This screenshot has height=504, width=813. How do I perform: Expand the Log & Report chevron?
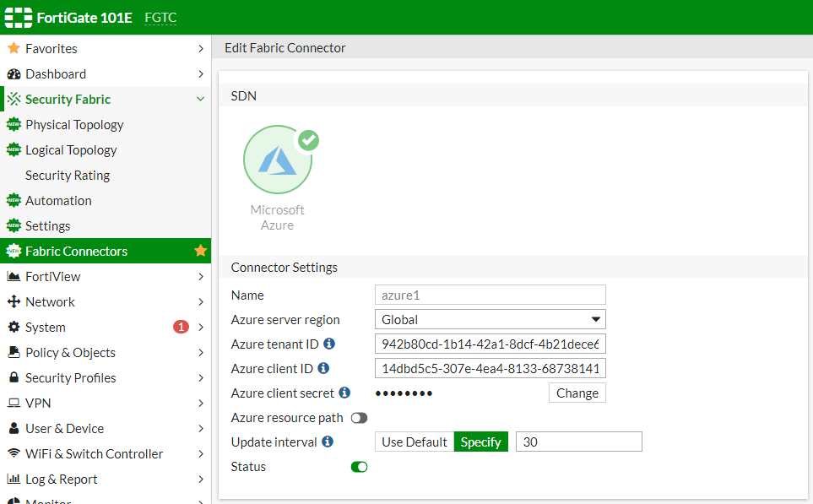tap(201, 480)
